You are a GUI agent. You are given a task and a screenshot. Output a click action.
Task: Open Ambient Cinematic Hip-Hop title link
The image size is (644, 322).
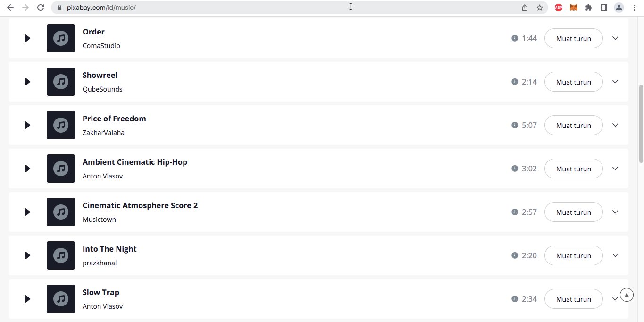pos(135,162)
